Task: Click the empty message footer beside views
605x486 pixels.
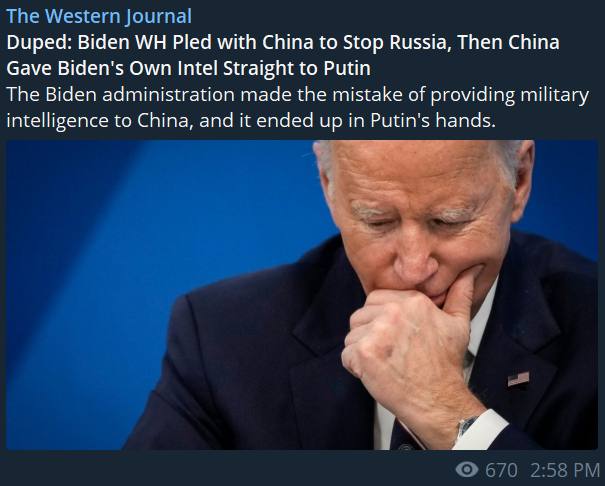Action: (x=228, y=470)
